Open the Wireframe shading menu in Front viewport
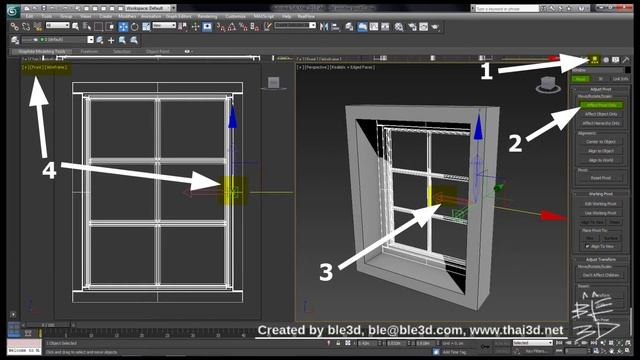The image size is (640, 360). [56, 67]
